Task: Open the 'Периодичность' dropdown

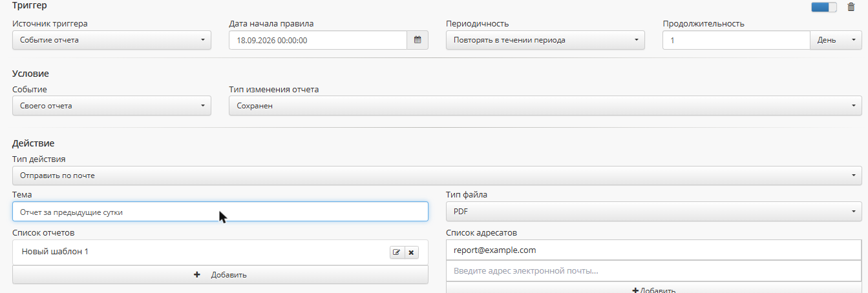Action: (545, 40)
